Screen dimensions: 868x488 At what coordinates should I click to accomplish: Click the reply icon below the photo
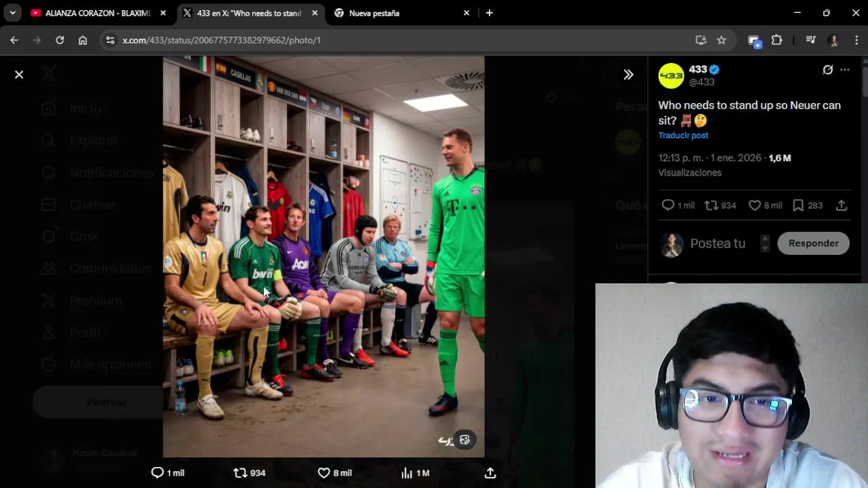[157, 473]
